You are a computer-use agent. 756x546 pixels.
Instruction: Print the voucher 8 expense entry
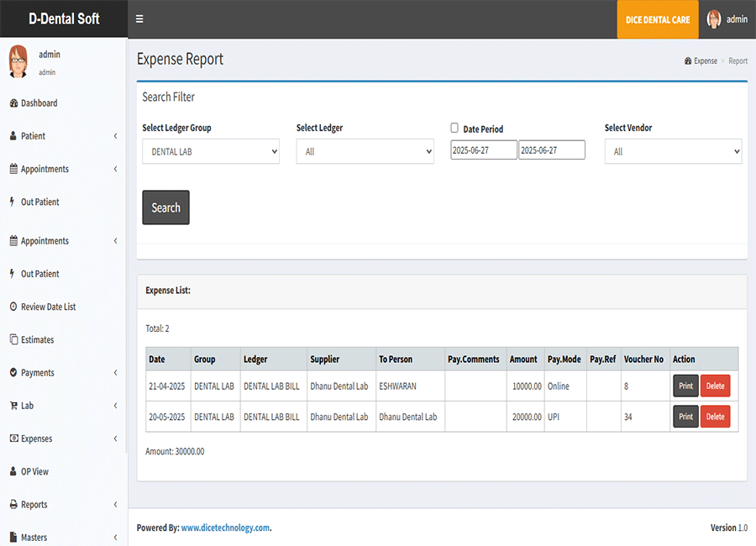point(685,386)
